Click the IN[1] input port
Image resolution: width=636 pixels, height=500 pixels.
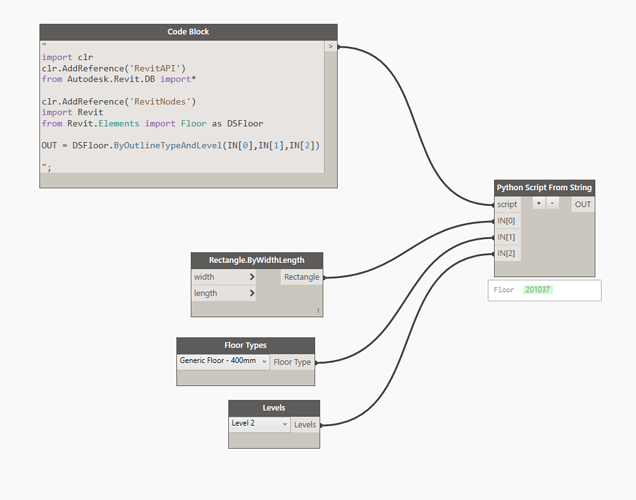[x=507, y=237]
